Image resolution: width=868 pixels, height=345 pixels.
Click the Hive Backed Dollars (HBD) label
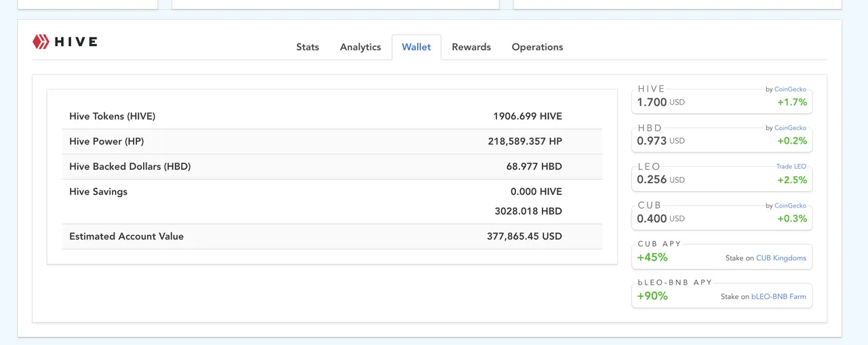point(130,166)
